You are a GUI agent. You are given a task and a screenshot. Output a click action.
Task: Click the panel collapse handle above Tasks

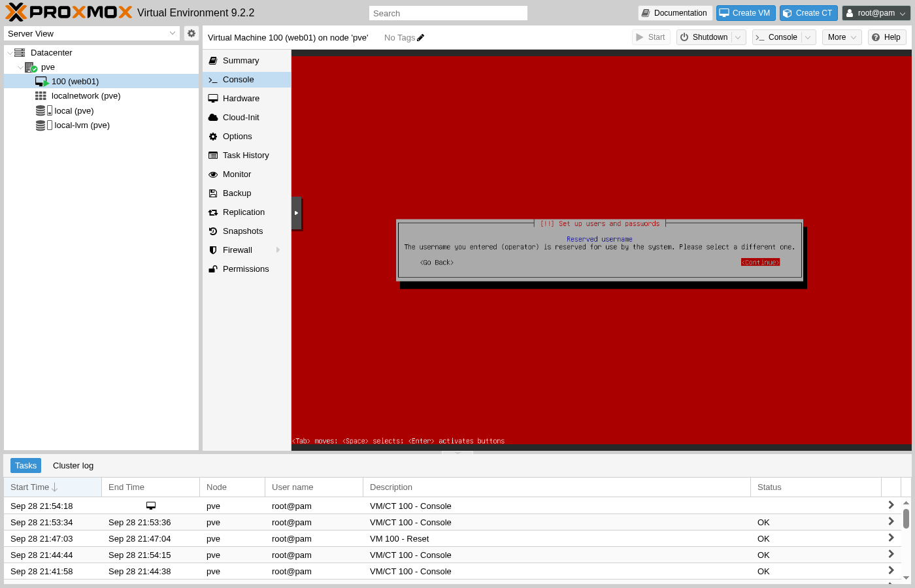[457, 452]
